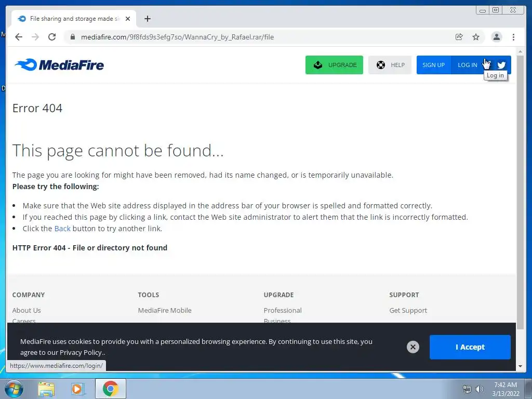
Task: Open the Chrome profile avatar
Action: pos(496,37)
